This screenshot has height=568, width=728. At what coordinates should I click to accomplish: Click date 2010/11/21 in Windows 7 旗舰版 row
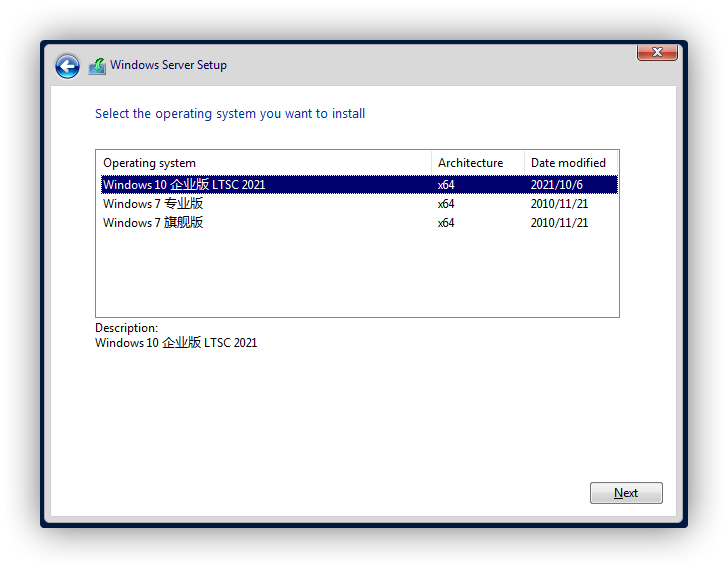559,223
